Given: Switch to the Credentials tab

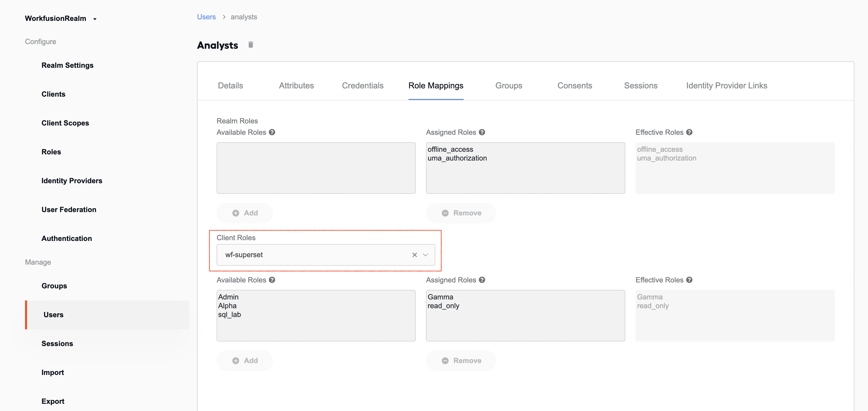Looking at the screenshot, I should (363, 86).
